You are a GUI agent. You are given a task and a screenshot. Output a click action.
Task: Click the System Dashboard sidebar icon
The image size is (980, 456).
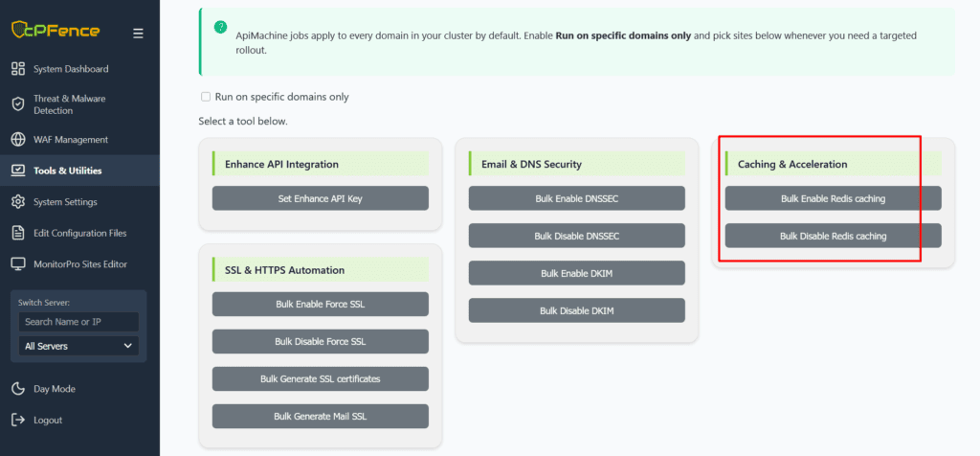tap(17, 69)
